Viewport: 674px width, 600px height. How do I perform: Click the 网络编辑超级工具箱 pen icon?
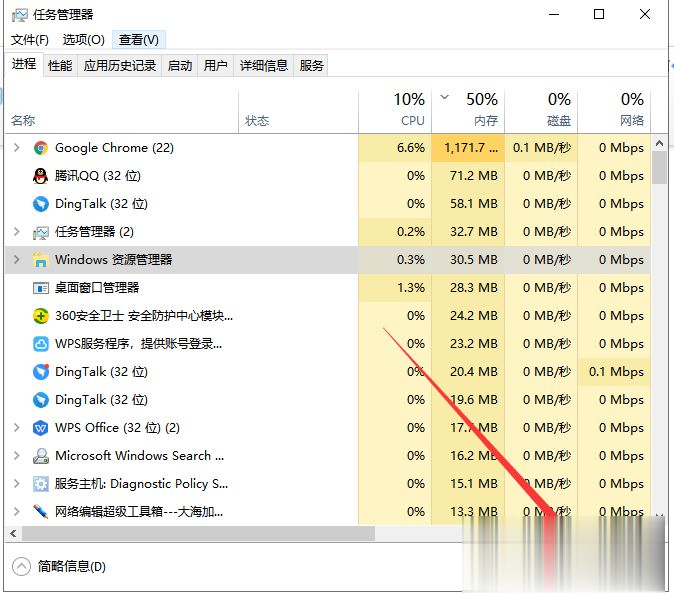coord(41,512)
